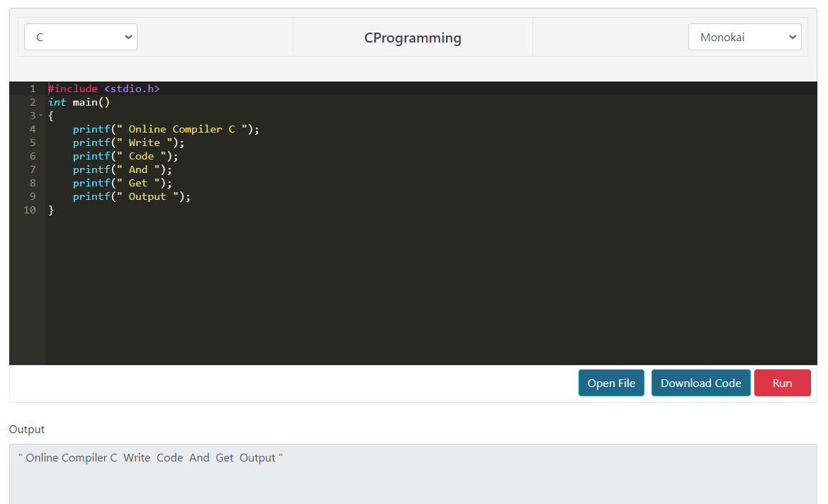The height and width of the screenshot is (504, 828).
Task: Click the CProgramming page title
Action: click(x=413, y=38)
